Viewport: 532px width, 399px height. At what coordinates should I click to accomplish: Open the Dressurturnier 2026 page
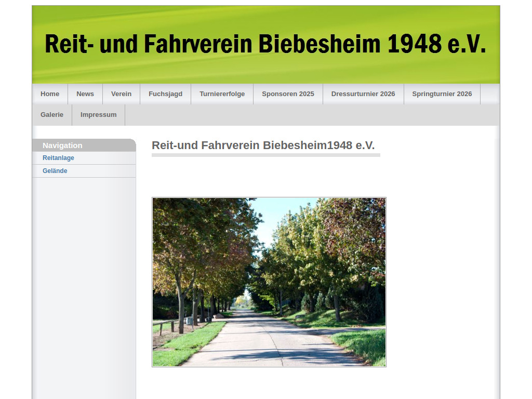click(363, 94)
